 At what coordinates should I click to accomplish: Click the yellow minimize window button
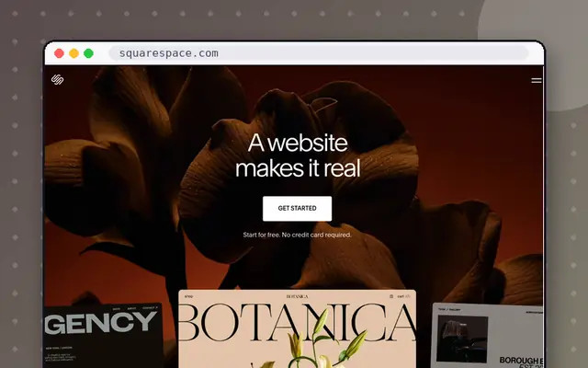click(x=73, y=53)
